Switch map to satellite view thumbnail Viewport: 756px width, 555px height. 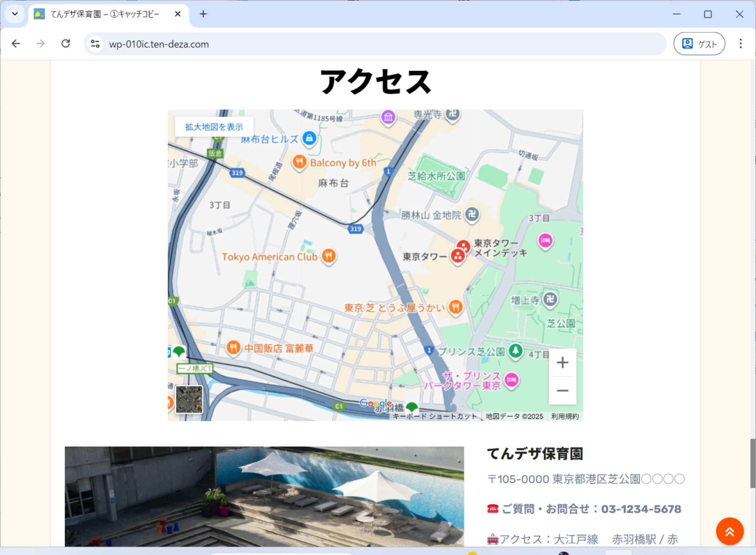pyautogui.click(x=189, y=399)
